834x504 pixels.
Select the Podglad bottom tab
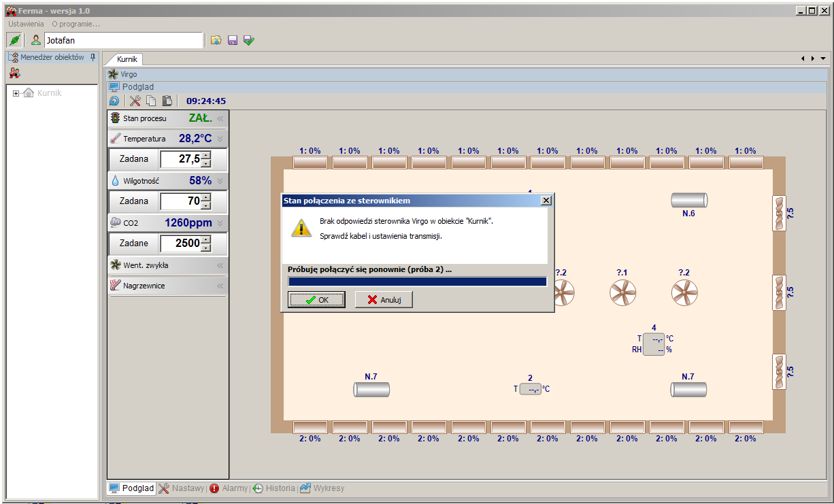(131, 488)
